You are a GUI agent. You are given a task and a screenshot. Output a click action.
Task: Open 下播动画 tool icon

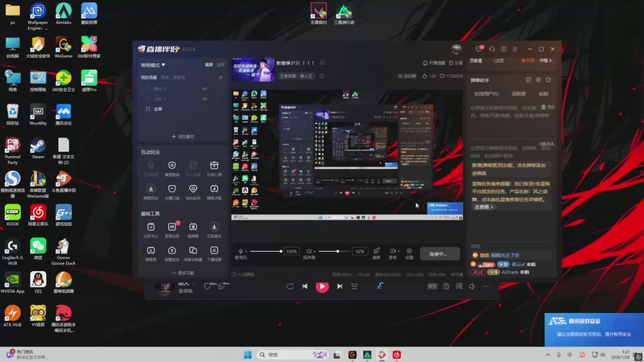tap(214, 253)
